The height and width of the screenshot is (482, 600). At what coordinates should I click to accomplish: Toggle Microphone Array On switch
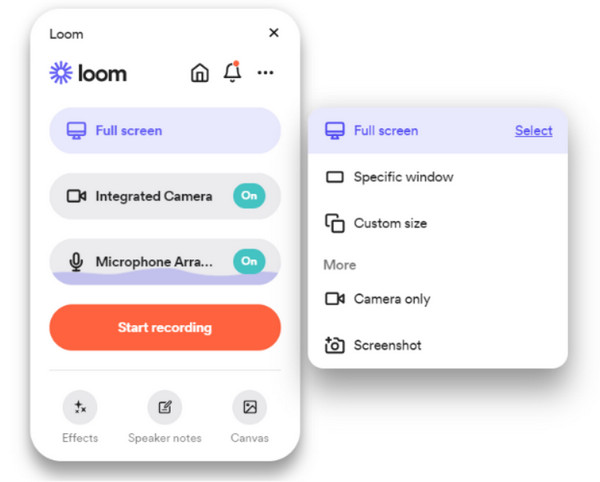pos(249,261)
